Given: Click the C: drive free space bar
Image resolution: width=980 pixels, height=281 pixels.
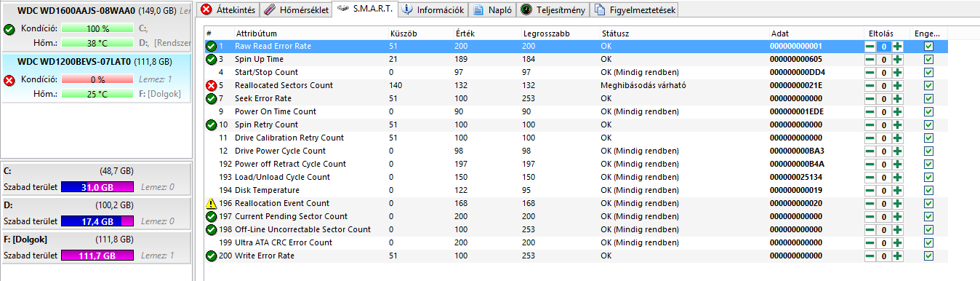Looking at the screenshot, I should (x=97, y=187).
